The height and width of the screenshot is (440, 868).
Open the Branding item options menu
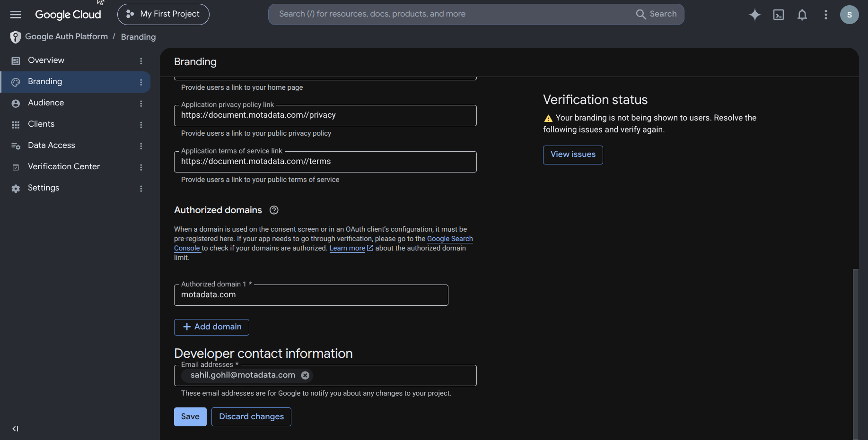point(141,82)
